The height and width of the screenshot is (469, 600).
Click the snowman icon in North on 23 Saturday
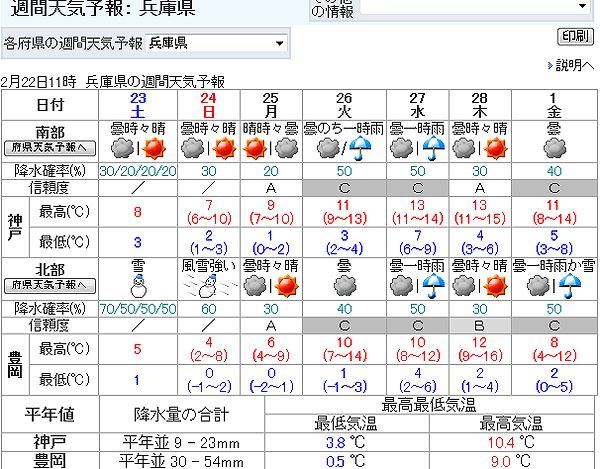tap(138, 286)
